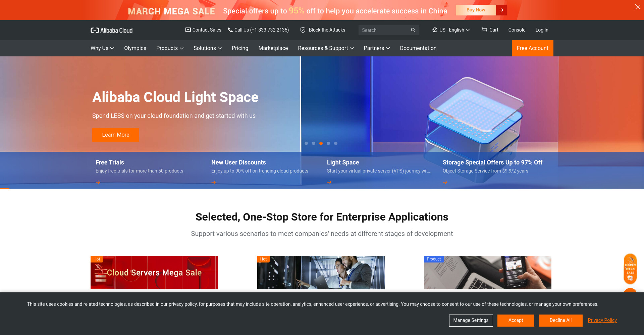Screen dimensions: 644x335
Task: Click the red arrow beside Buy Now
Action: (501, 10)
